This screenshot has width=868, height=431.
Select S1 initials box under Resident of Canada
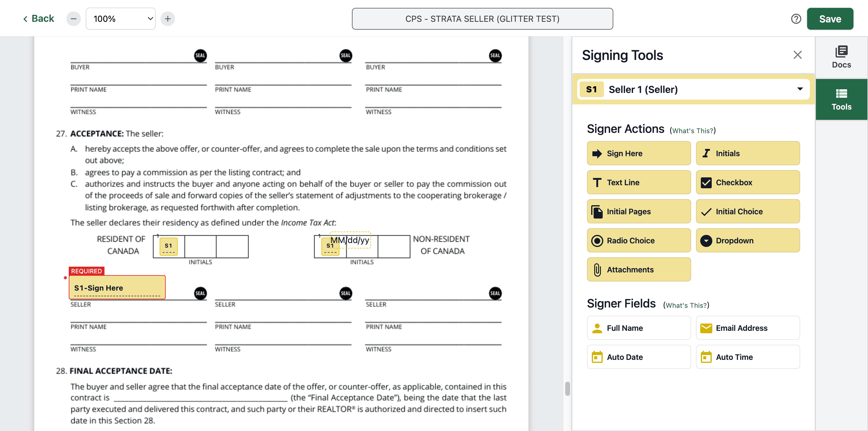click(168, 246)
